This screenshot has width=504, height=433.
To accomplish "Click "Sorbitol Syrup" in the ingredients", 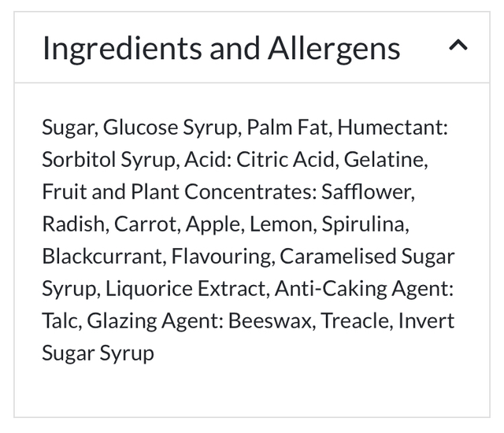I will click(x=109, y=160).
